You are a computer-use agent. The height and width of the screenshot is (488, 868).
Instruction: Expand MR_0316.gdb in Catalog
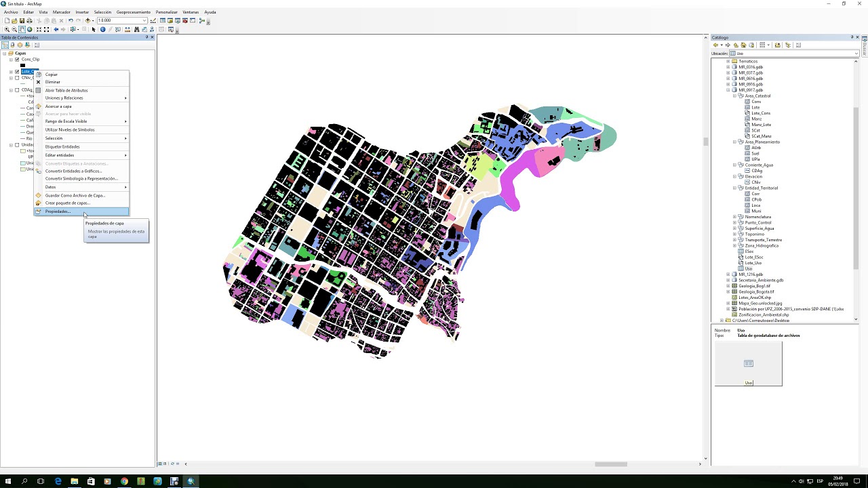click(728, 67)
